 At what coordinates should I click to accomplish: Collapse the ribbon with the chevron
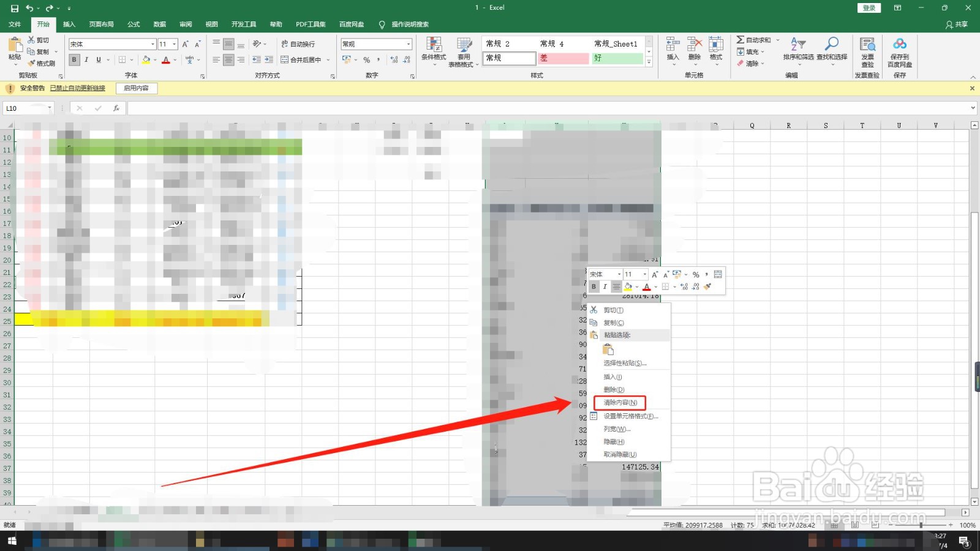click(x=973, y=77)
